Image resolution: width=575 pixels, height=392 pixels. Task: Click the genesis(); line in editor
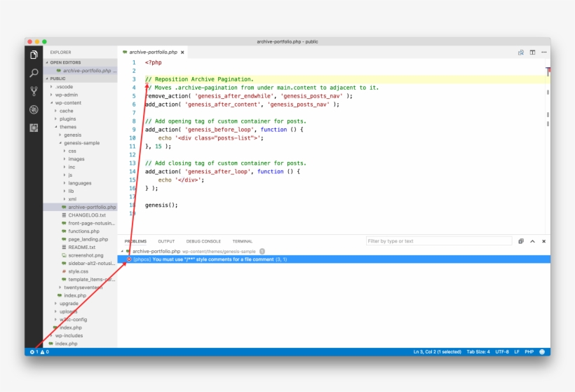pyautogui.click(x=161, y=205)
